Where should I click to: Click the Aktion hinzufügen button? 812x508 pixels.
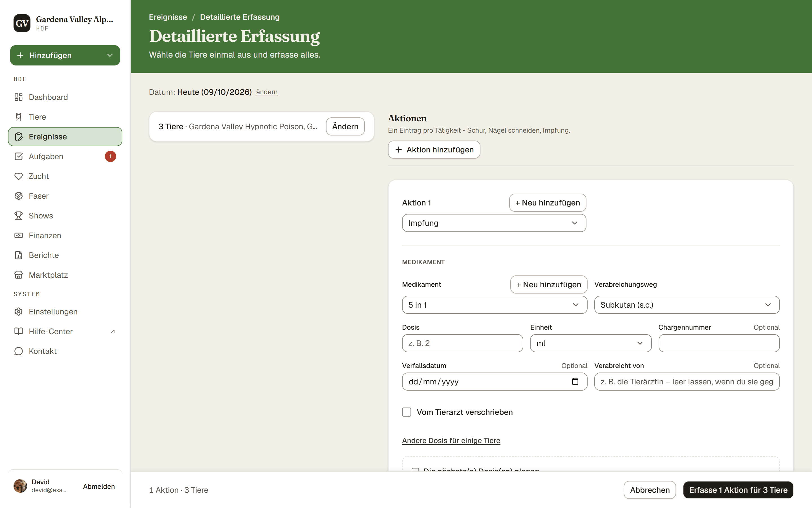(x=434, y=150)
